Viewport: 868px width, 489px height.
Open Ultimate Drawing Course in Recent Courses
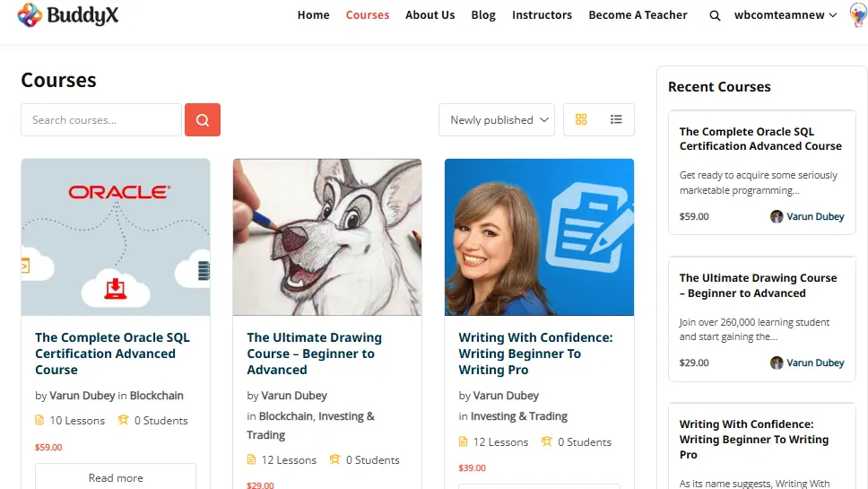[759, 285]
